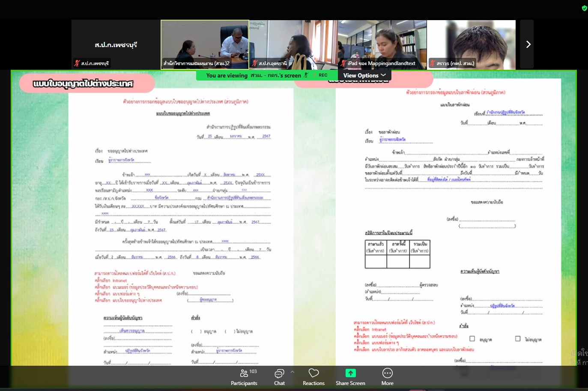Tick the อนุญาต checkbox in right form
The image size is (588, 391).
pyautogui.click(x=472, y=339)
